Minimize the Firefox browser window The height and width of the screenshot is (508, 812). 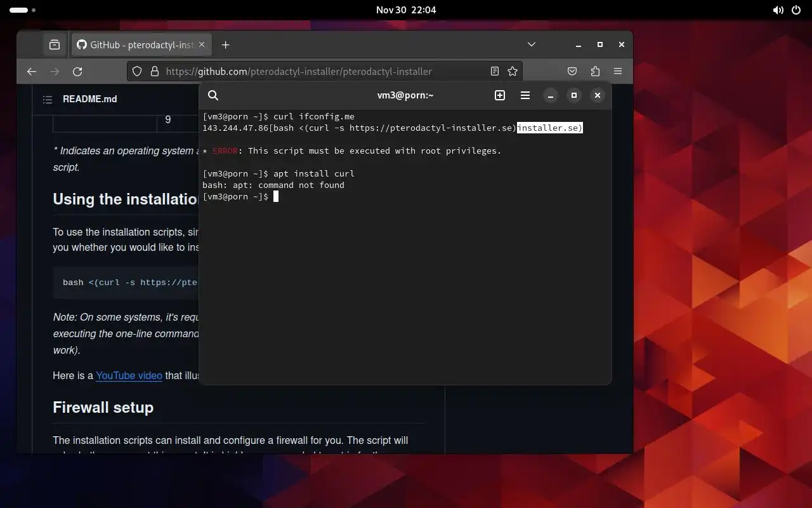579,44
